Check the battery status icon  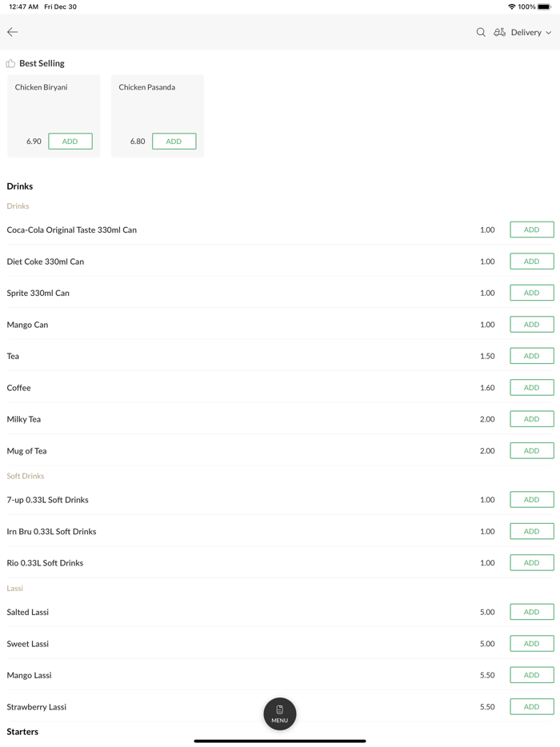[544, 6]
